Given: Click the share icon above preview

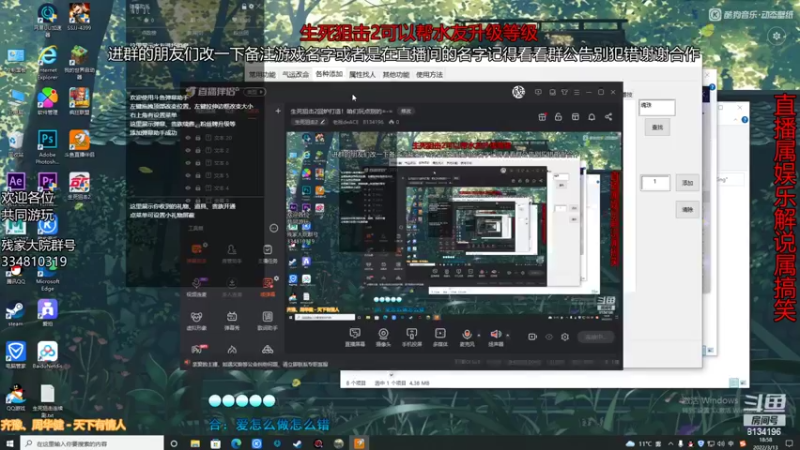Looking at the screenshot, I should (x=608, y=117).
